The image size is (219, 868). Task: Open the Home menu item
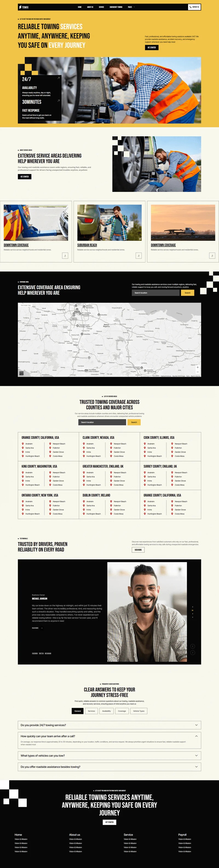pos(80,7)
